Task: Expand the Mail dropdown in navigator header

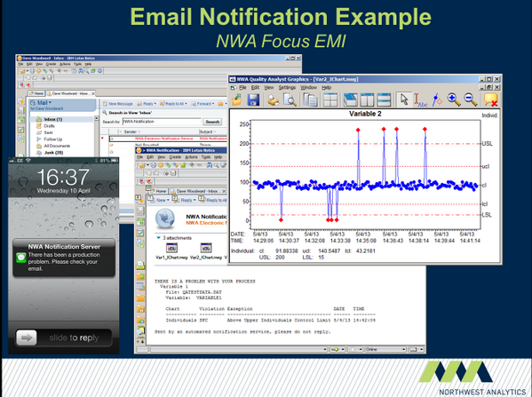Action: point(51,102)
